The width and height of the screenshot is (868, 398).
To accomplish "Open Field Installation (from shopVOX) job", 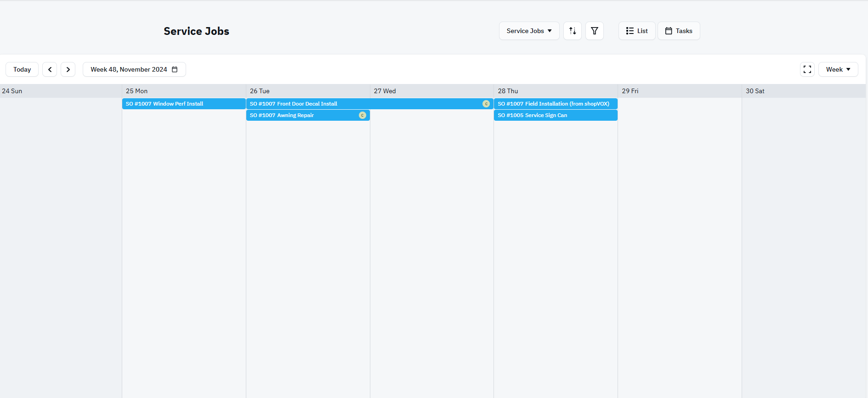I will (555, 104).
